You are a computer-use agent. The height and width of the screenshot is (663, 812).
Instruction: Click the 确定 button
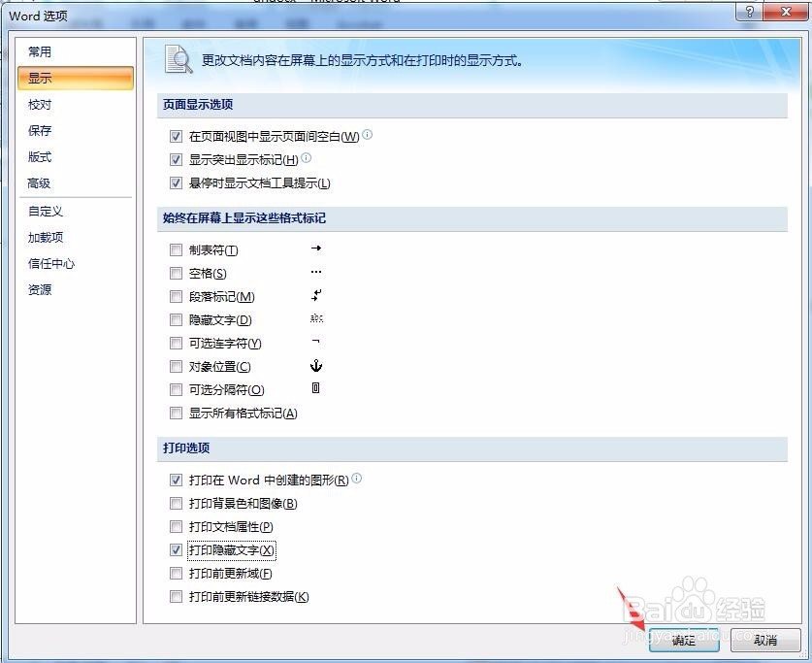tap(684, 641)
